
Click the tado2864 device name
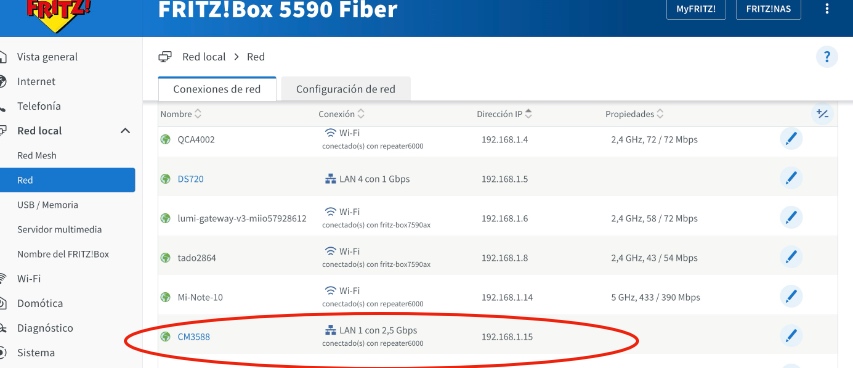point(196,258)
